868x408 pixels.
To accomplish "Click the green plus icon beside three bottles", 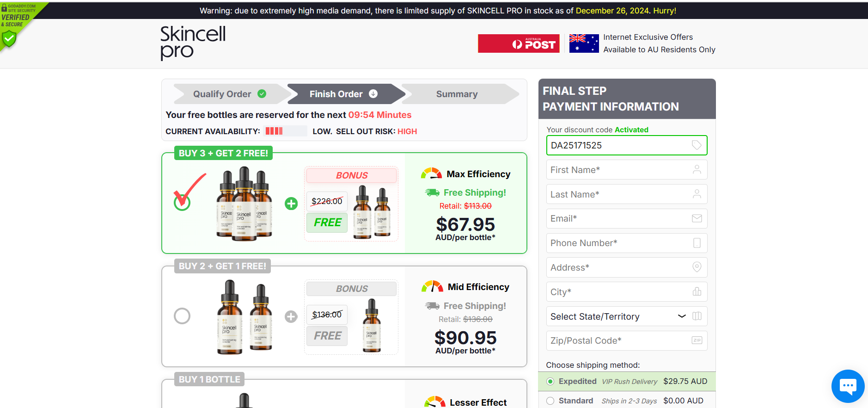I will coord(291,204).
